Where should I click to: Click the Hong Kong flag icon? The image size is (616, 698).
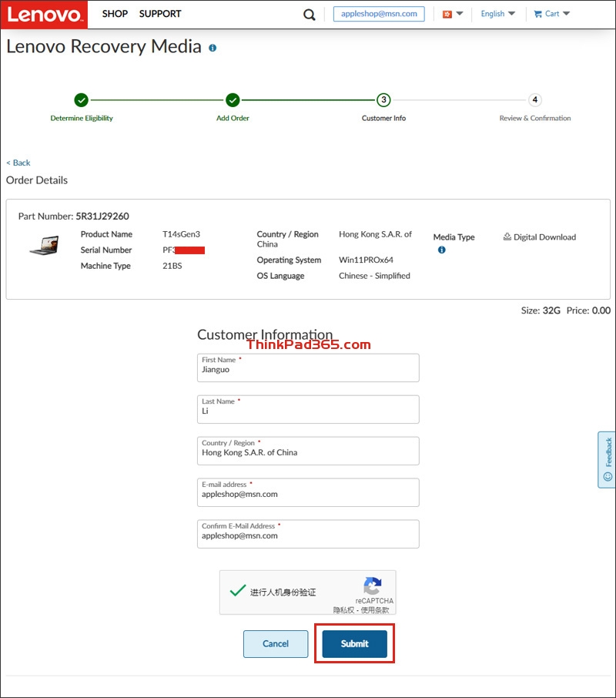(x=447, y=14)
